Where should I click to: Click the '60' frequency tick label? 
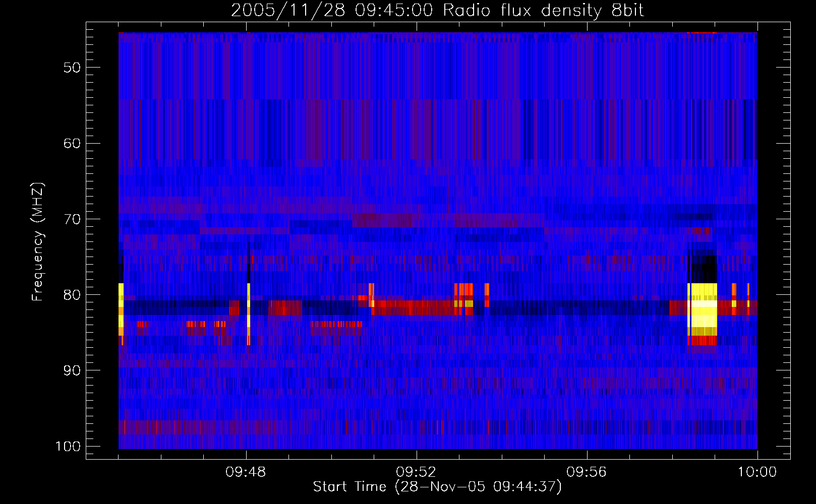[72, 143]
